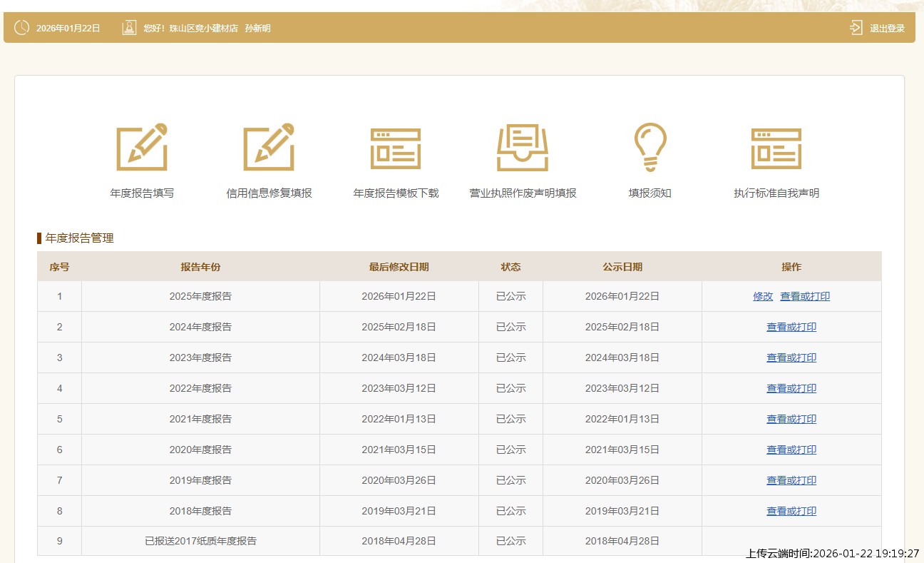924x563 pixels.
Task: Select the 已报送2017纸质年度报告 row cell
Action: click(200, 541)
